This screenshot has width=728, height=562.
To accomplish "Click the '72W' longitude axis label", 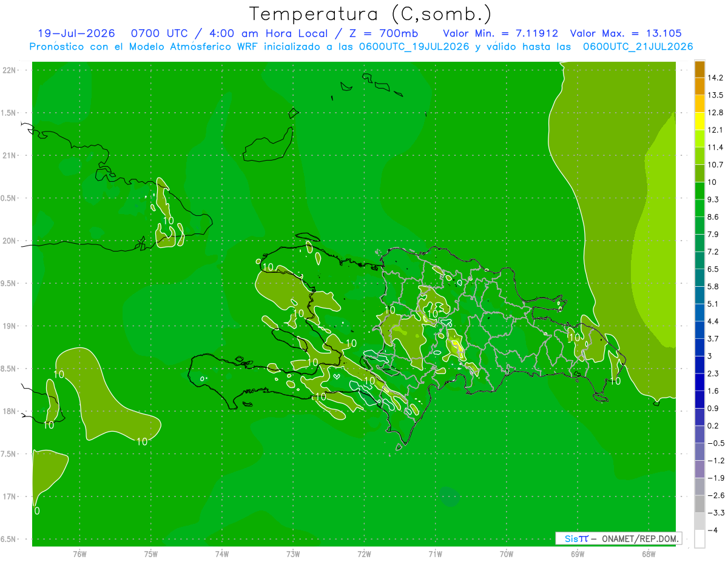I will 364,554.
